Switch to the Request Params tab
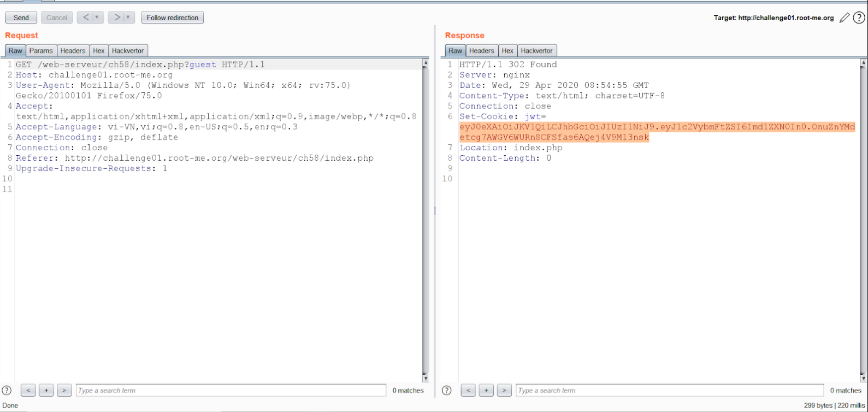 coord(41,51)
